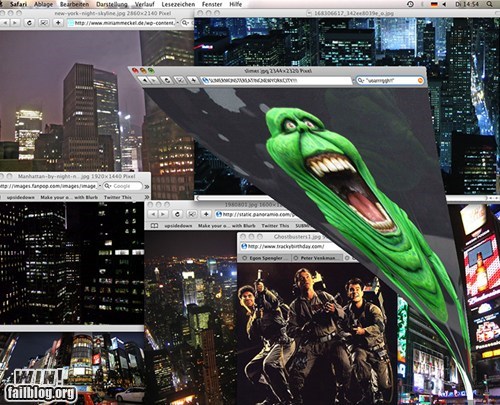Open the Ablage menu

point(43,4)
